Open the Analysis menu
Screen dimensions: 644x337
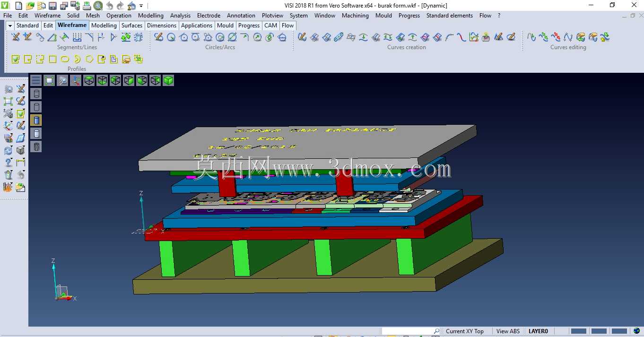(180, 15)
